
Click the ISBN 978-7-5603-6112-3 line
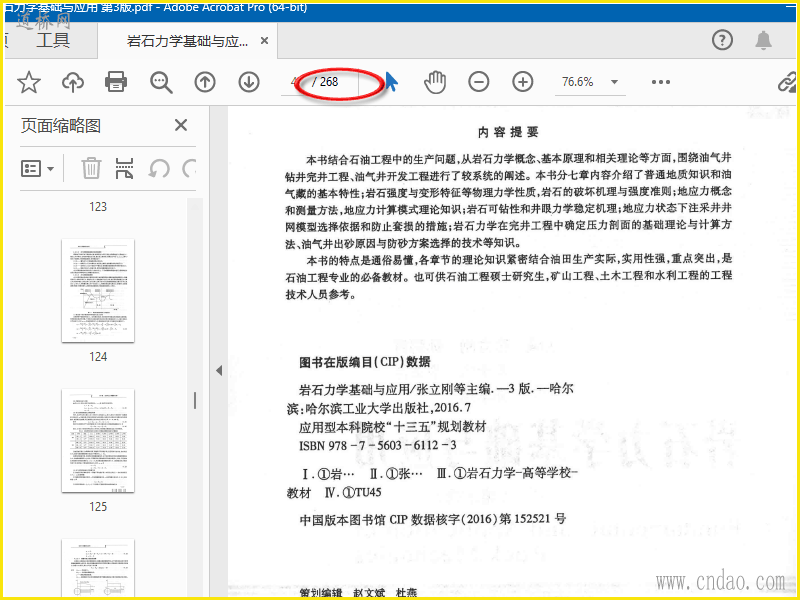378,445
